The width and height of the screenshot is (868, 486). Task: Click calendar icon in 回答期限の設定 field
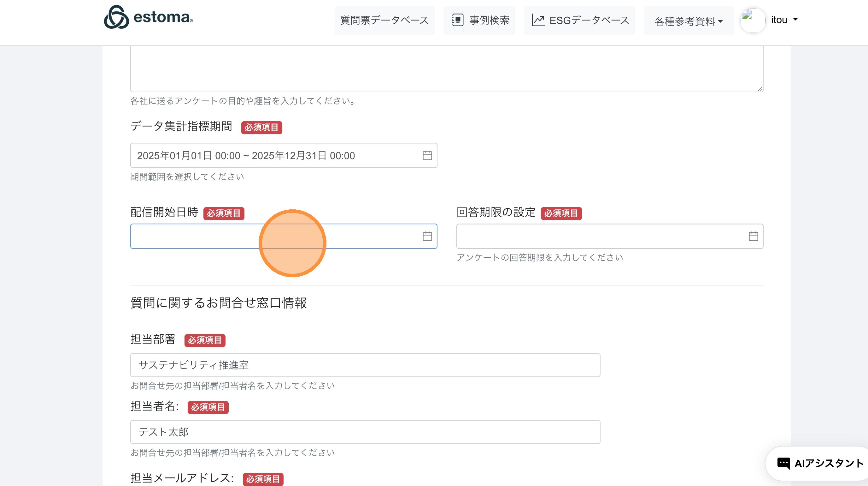pos(753,236)
